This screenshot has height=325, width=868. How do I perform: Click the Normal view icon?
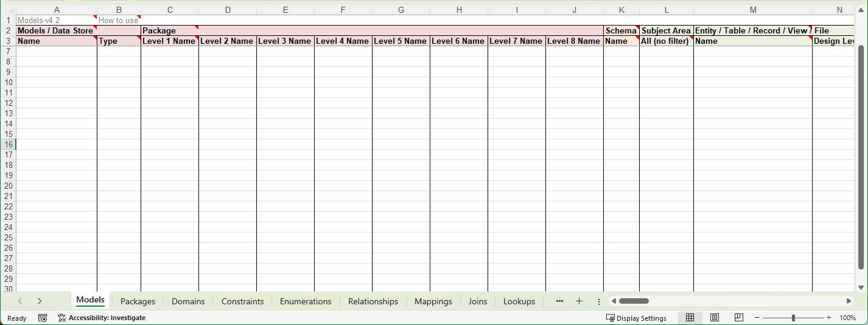[x=690, y=318]
